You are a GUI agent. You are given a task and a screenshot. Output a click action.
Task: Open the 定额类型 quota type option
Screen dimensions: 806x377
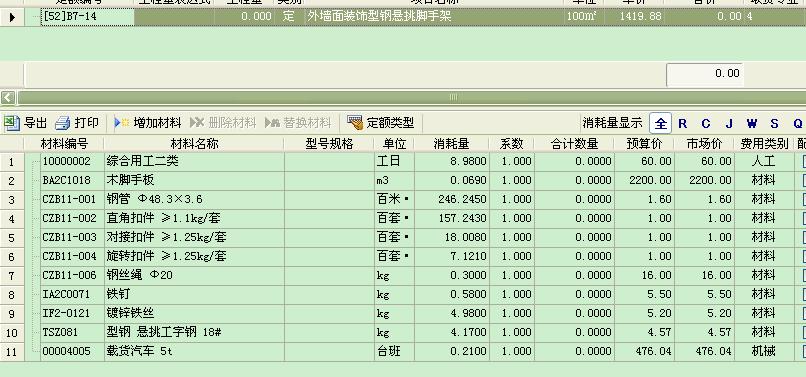click(x=381, y=123)
